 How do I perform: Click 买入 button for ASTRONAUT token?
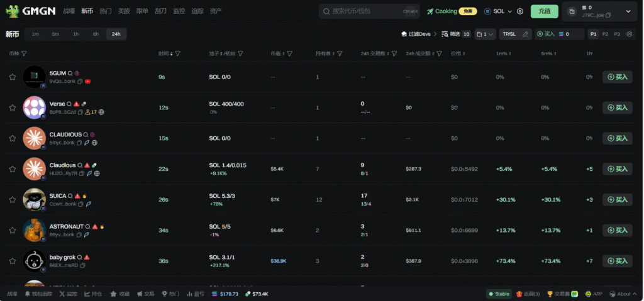click(617, 230)
